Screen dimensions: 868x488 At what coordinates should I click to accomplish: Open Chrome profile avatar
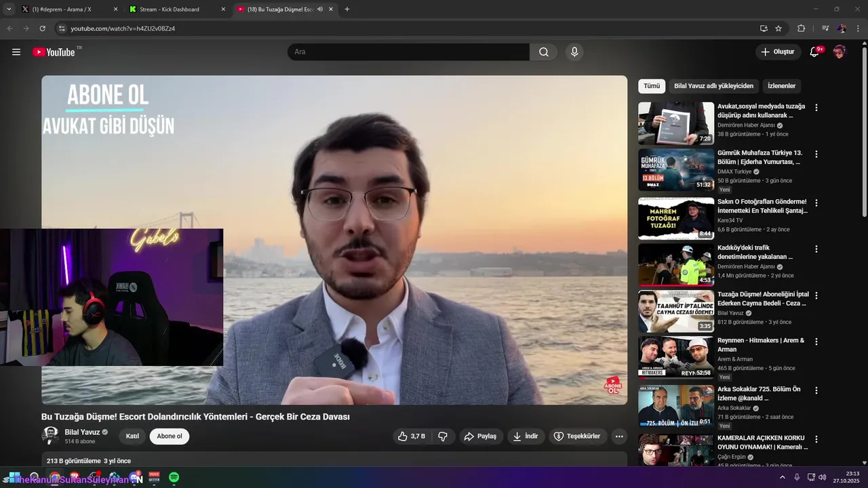coord(842,28)
